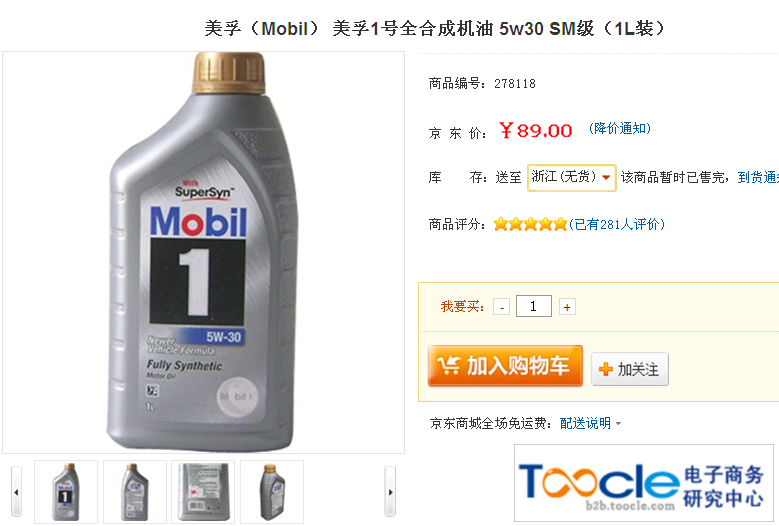Expand the 配送说明 shipping info arrow
Screen dimensions: 779x526
pos(619,424)
